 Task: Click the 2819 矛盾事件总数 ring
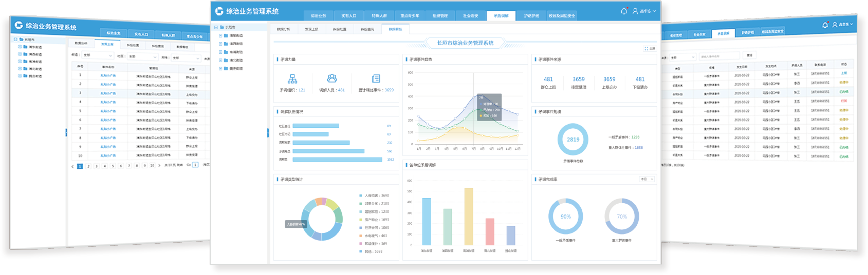coord(573,139)
